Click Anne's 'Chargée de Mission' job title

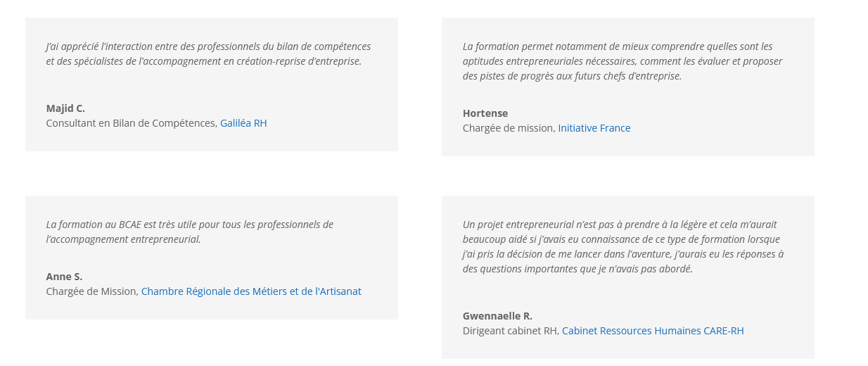[x=92, y=291]
